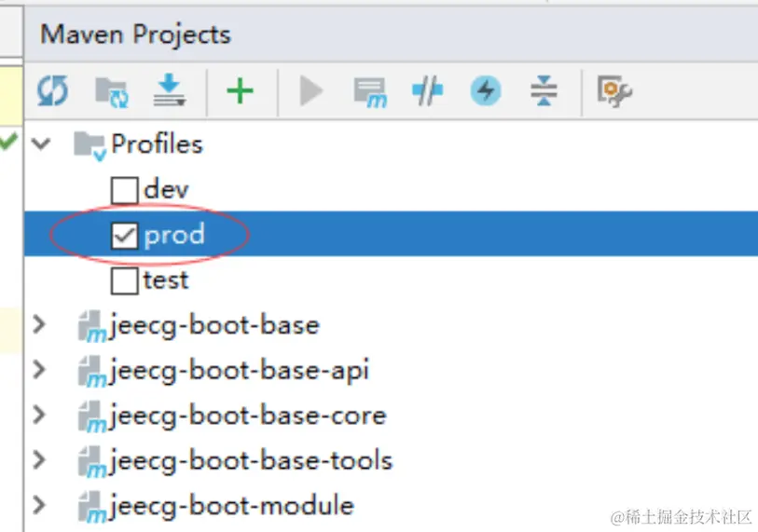
Task: Uncheck the prod profile checkbox
Action: click(x=125, y=236)
